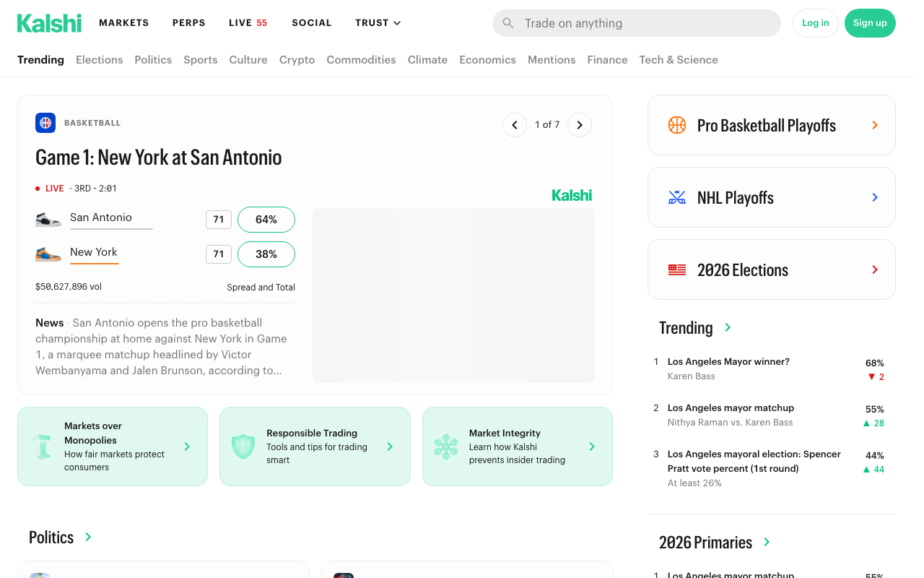The width and height of the screenshot is (924, 578).
Task: Select the New York sneaker icon
Action: point(48,254)
